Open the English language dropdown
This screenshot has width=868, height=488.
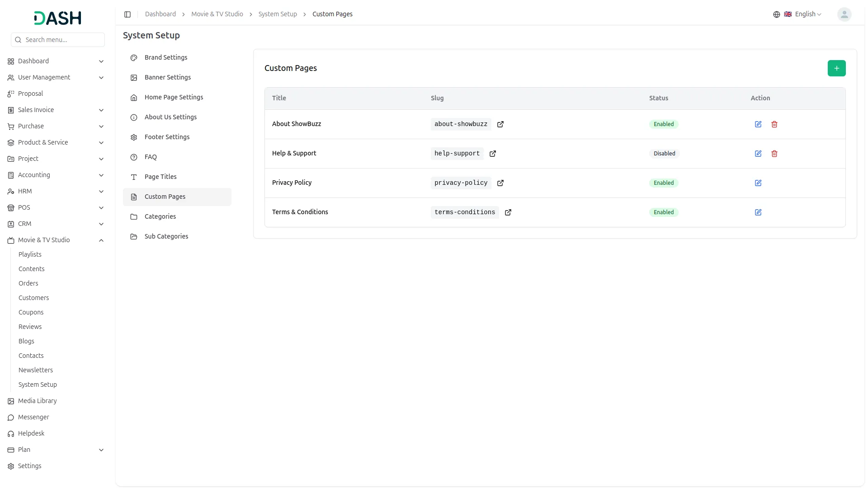coord(803,14)
